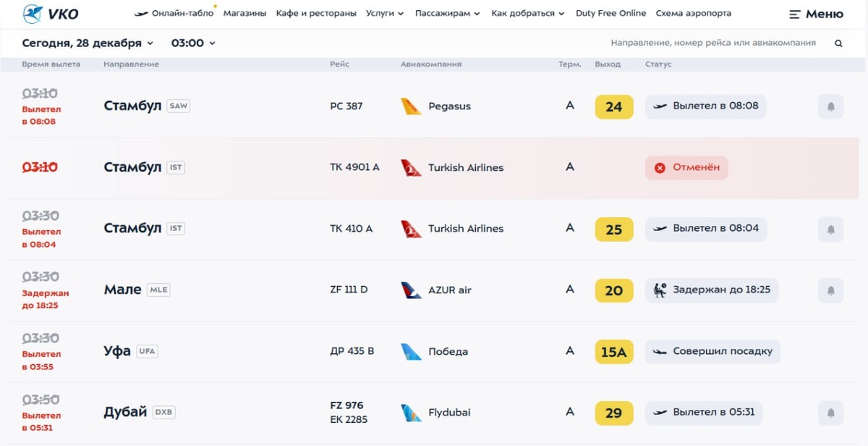Click the flight search input field
This screenshot has height=446, width=868.
point(712,43)
